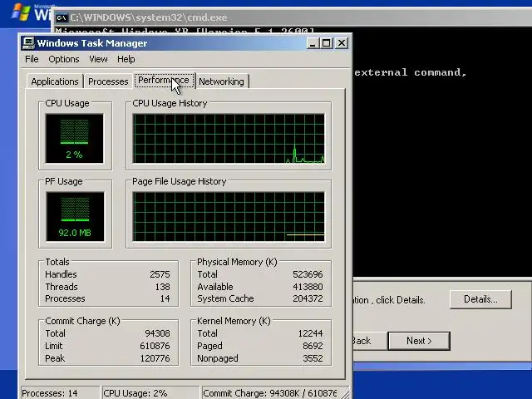Screen dimensions: 532x399
Task: Click status bar Commit Charge entry
Action: click(273, 392)
